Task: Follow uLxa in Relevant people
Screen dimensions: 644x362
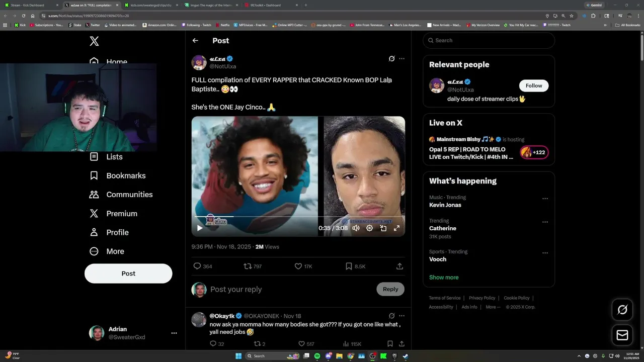Action: (x=534, y=85)
